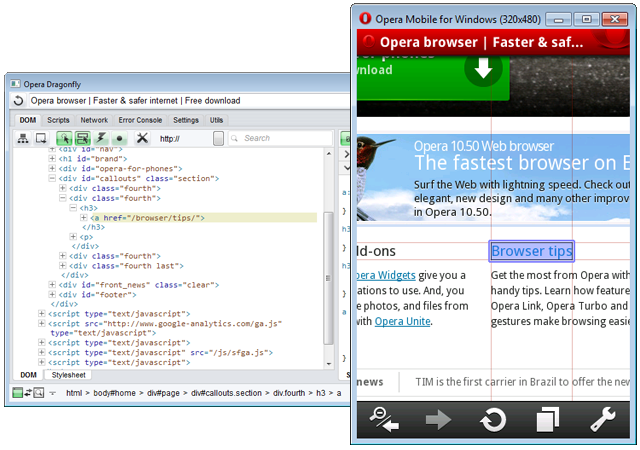The height and width of the screenshot is (450, 640).
Task: Toggle the lightning bolt update-DOM button
Action: tap(101, 138)
